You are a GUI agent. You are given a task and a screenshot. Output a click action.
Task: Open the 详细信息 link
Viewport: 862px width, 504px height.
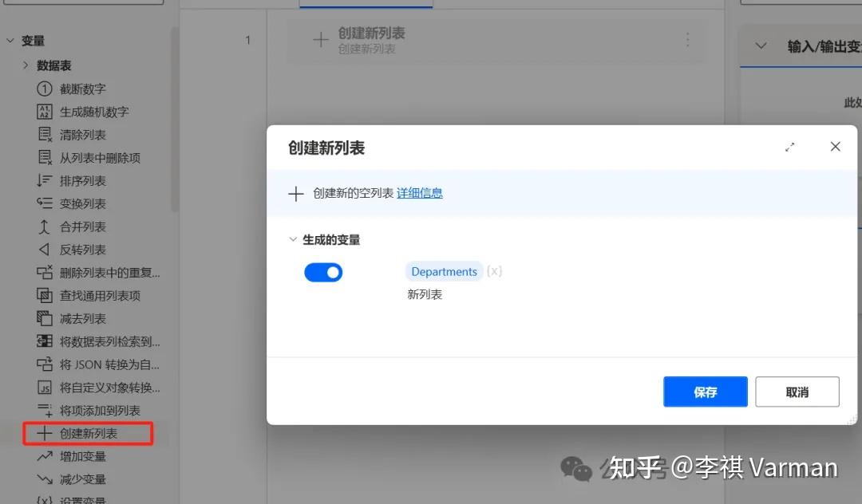tap(420, 193)
